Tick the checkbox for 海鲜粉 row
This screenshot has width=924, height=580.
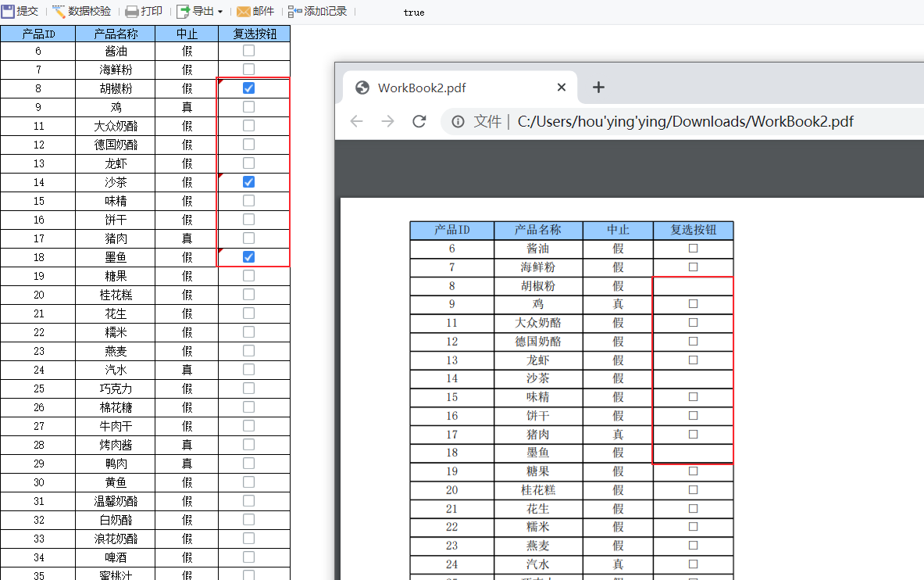point(248,69)
